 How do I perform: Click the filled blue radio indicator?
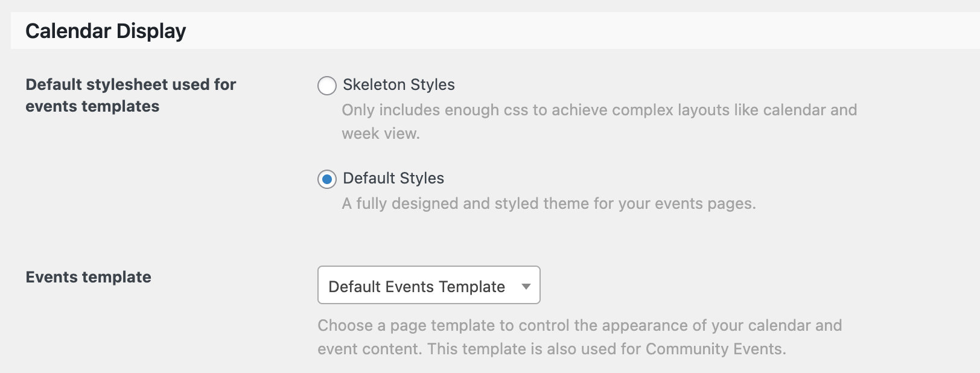point(326,179)
